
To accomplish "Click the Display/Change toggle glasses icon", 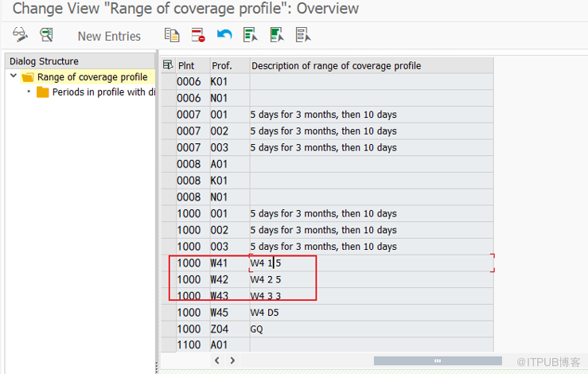I will (x=20, y=35).
